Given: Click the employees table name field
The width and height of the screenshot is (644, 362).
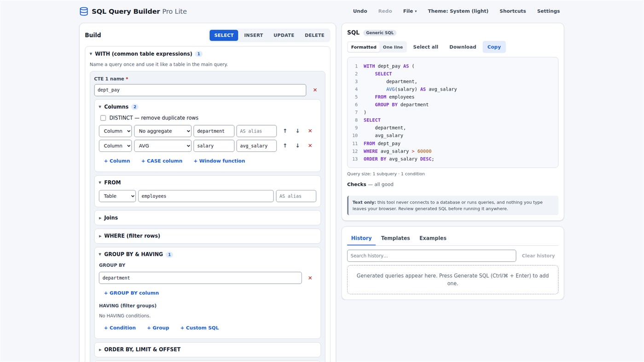Looking at the screenshot, I should [206, 196].
